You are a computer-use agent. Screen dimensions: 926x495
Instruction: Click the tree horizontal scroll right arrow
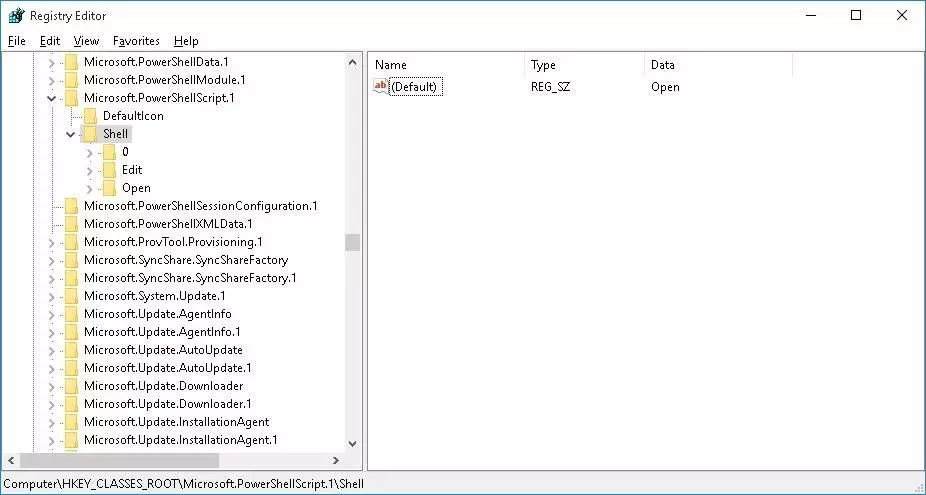335,460
